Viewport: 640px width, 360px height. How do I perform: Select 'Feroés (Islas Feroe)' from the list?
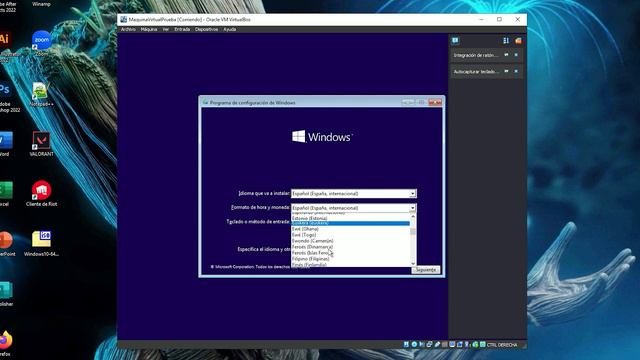(350, 253)
